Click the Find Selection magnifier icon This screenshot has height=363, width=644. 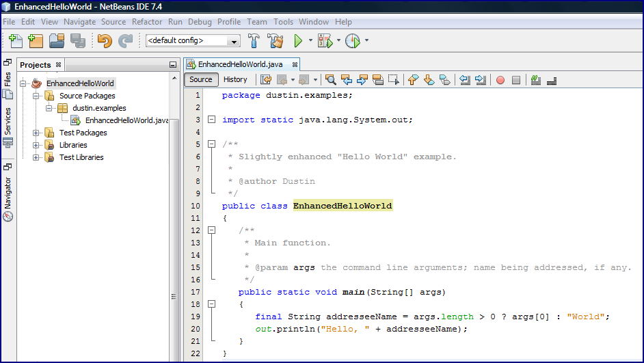(331, 80)
